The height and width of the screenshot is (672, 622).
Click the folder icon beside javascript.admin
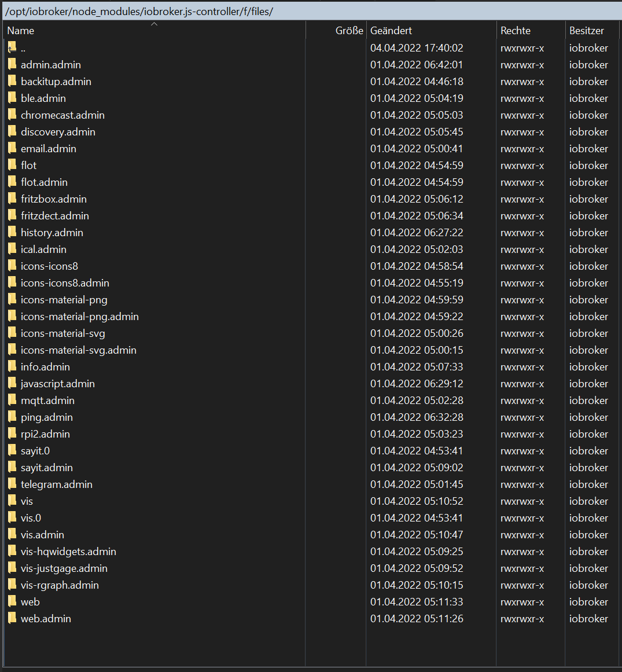12,383
